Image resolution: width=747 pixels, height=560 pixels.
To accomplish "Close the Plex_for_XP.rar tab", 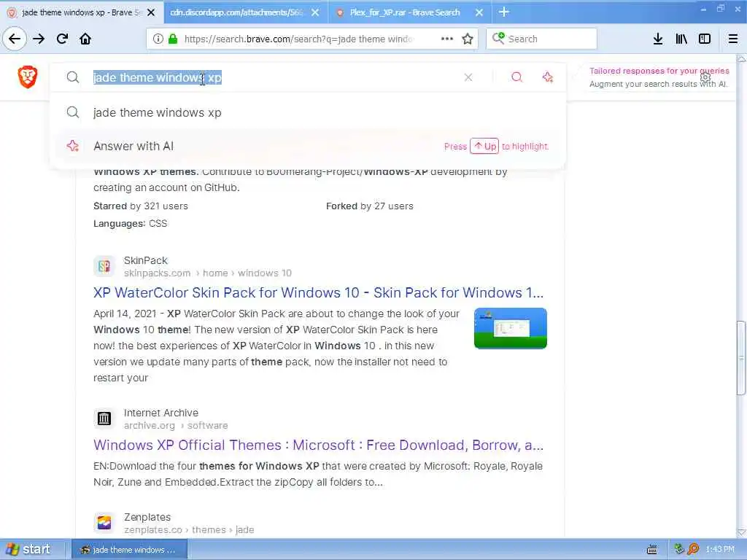I will [x=479, y=12].
